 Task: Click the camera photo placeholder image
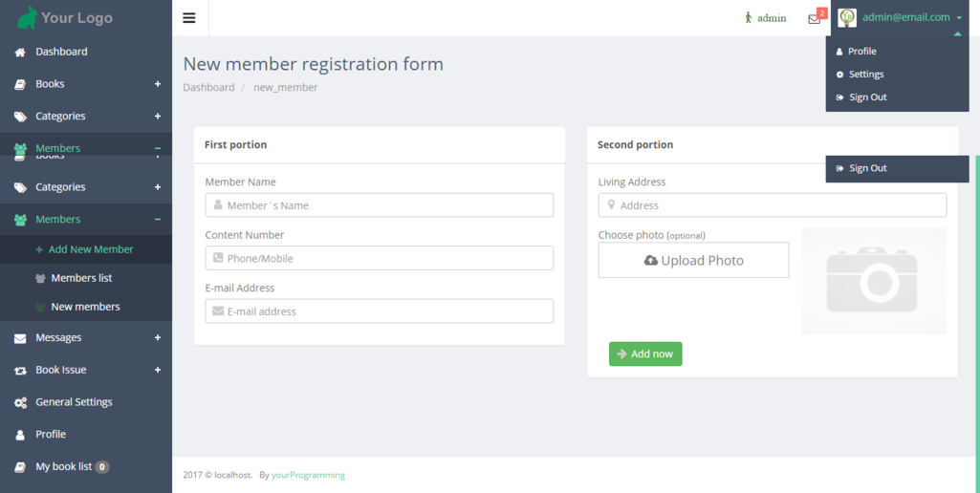874,281
